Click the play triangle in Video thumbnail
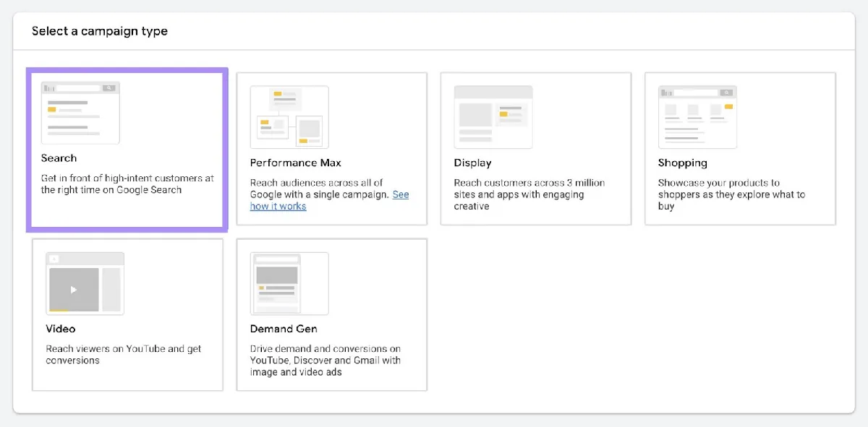 74,290
